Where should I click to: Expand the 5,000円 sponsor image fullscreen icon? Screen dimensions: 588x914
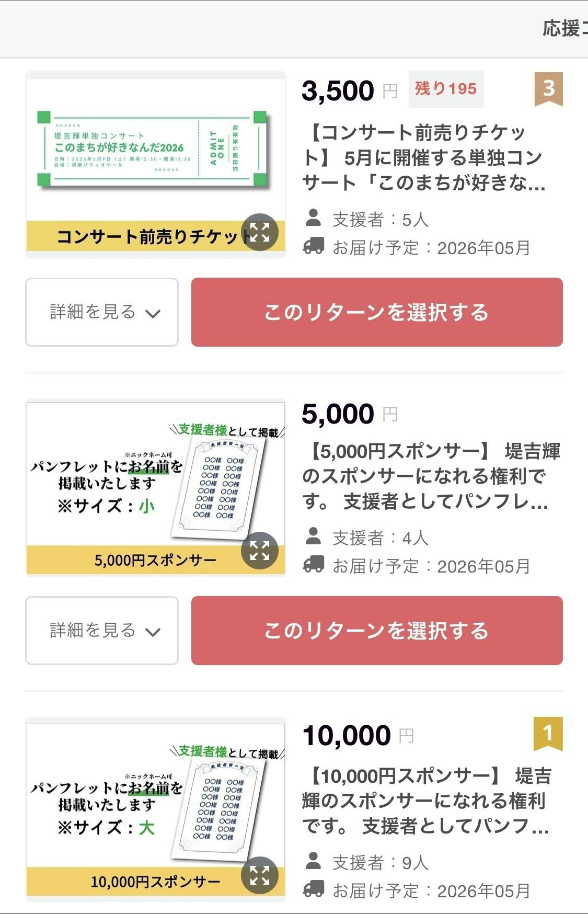(x=259, y=551)
